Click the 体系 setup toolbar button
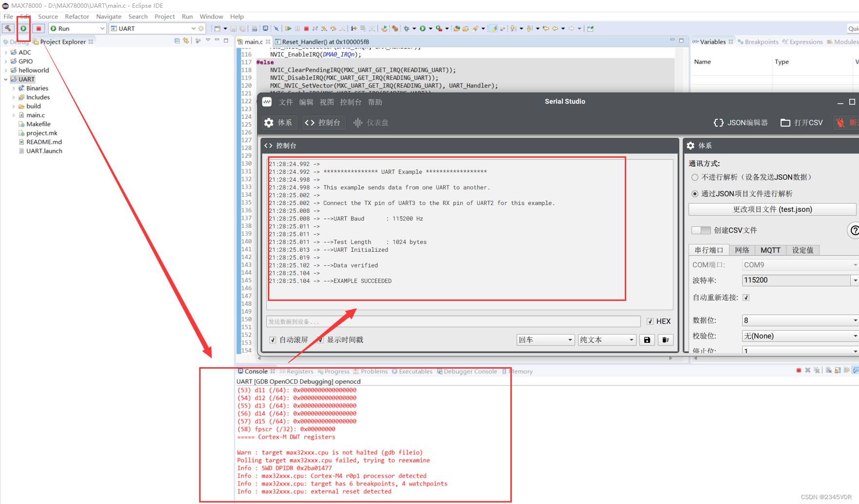 pos(279,123)
